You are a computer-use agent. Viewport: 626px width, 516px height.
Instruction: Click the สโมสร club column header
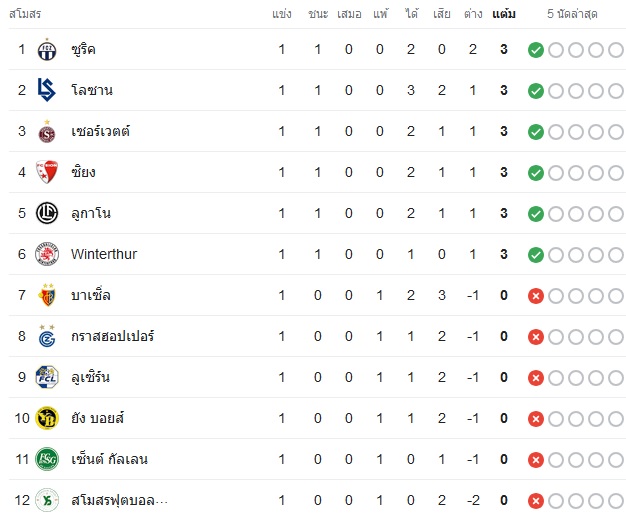tap(25, 14)
